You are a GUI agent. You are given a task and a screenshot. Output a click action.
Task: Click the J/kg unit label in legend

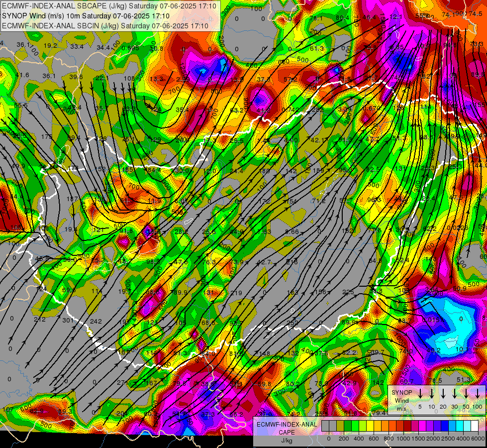[287, 441]
